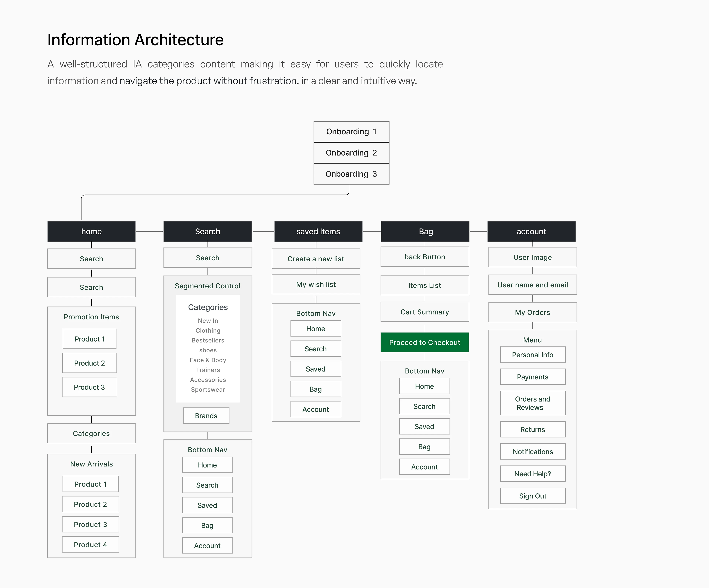Click the Promotion Items label
Screen dimensions: 709x588
click(92, 317)
